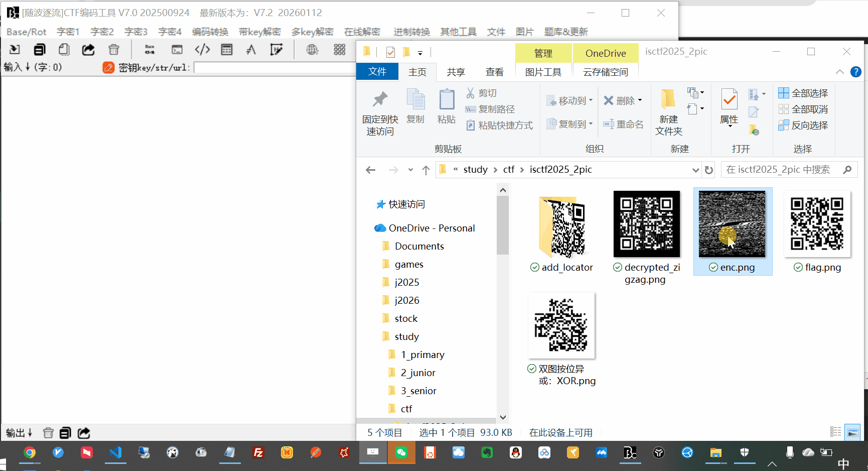The height and width of the screenshot is (471, 868).
Task: Select the 1_primary folder in tree
Action: (422, 355)
